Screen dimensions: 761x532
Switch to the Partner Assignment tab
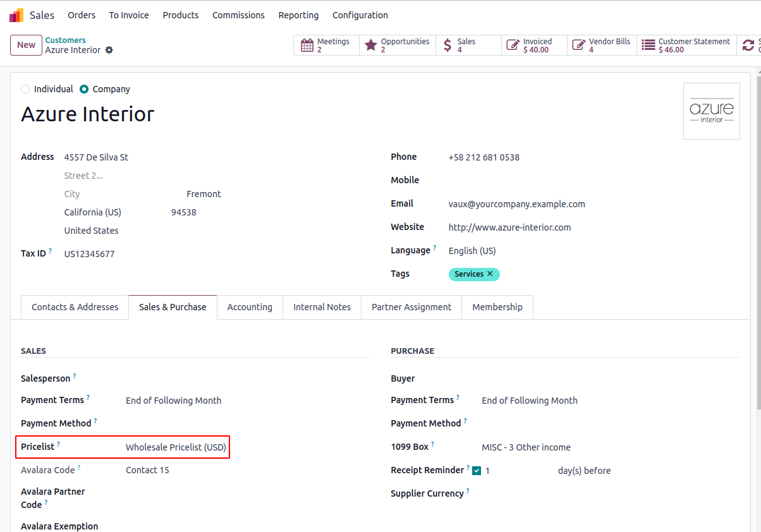click(x=411, y=307)
